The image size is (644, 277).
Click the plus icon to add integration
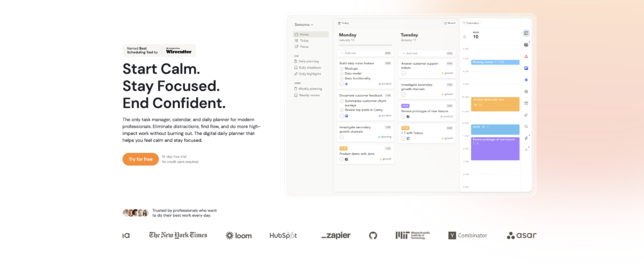(526, 149)
